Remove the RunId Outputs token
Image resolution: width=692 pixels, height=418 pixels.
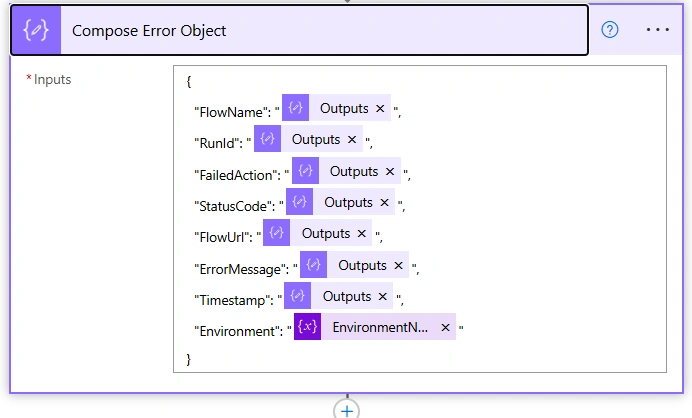tap(352, 139)
